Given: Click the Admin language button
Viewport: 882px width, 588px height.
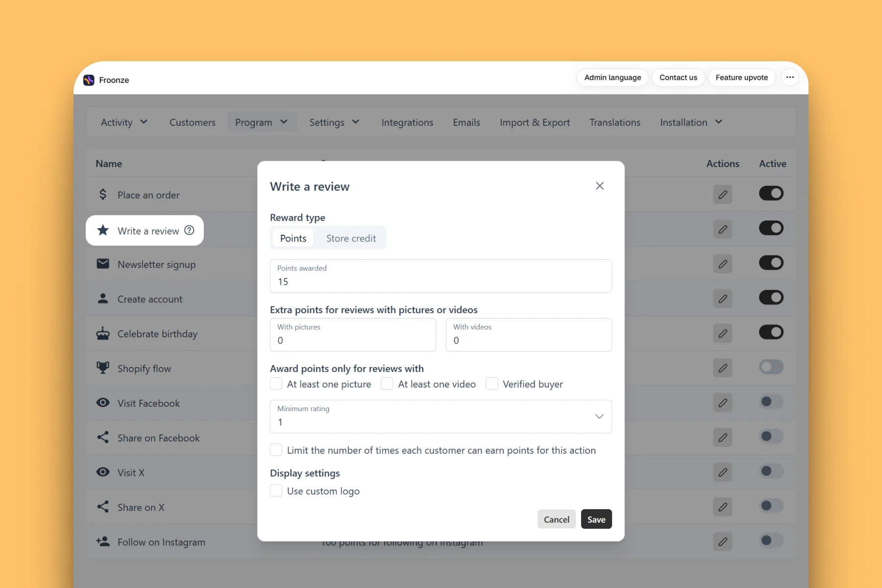Looking at the screenshot, I should pyautogui.click(x=612, y=77).
